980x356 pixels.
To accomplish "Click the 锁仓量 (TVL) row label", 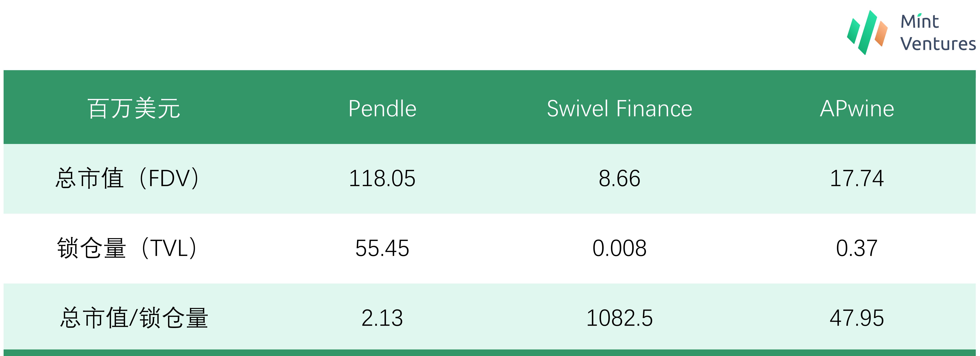I will tap(127, 248).
